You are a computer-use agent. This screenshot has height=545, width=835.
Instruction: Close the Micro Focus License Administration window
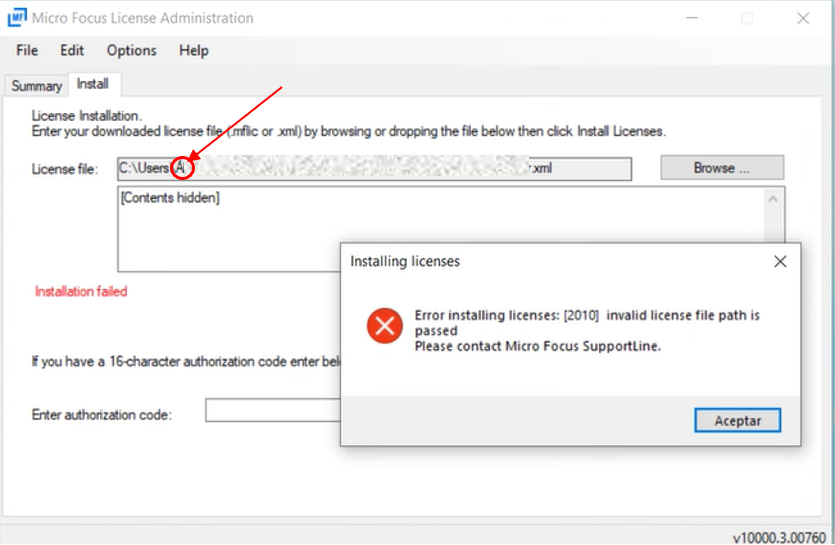coord(803,18)
